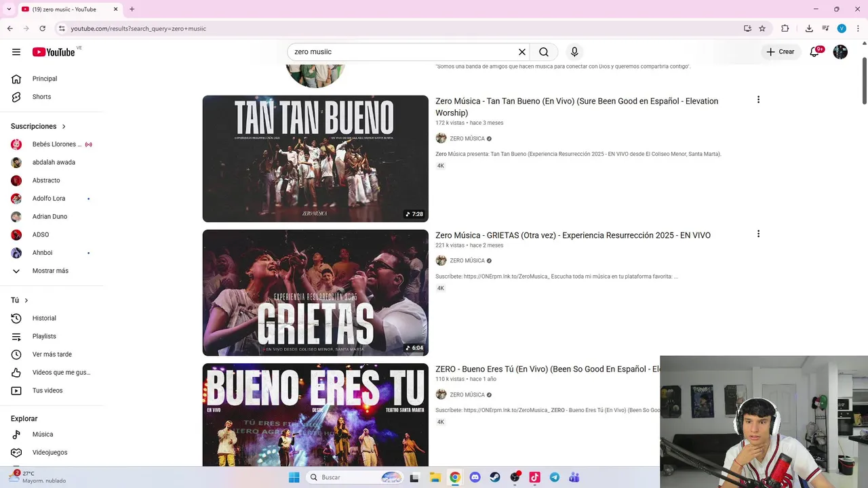
Task: Close the zero musiic YouTube tab
Action: (115, 9)
